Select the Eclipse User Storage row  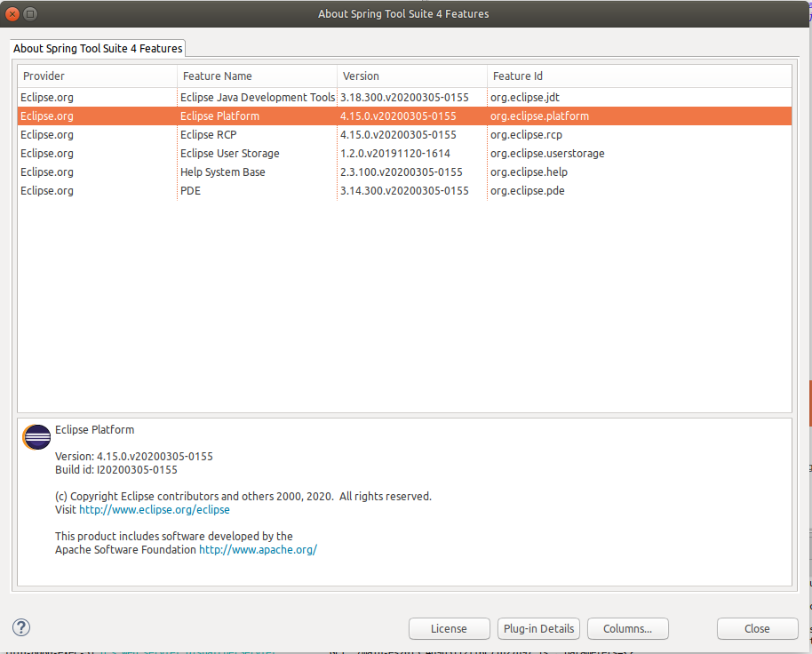click(x=404, y=153)
